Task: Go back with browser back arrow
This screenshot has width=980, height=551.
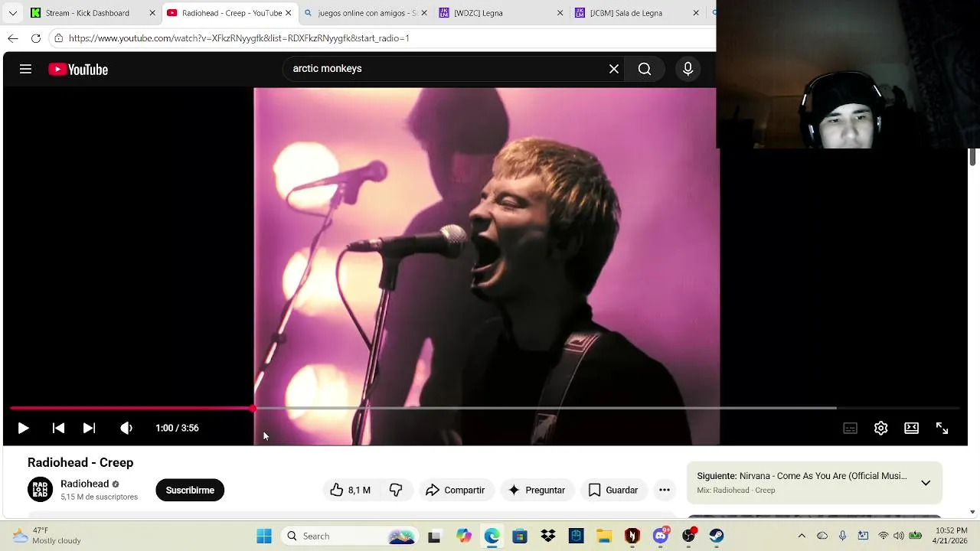Action: (x=13, y=38)
